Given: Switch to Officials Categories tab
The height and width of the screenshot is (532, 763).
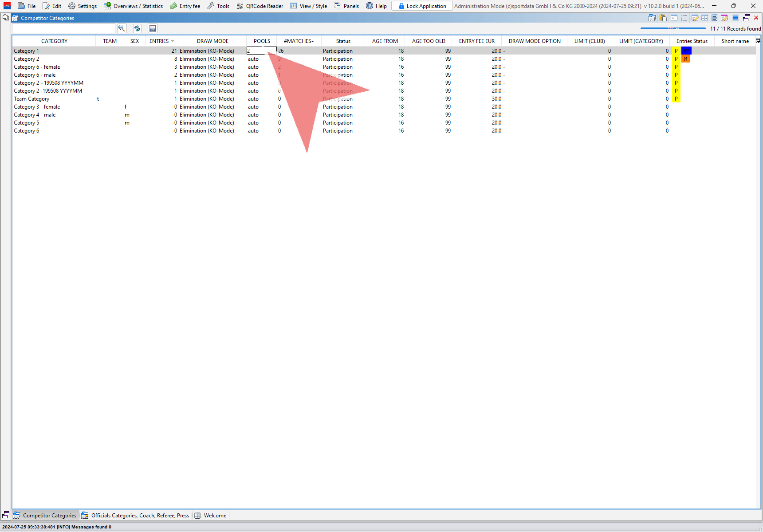Looking at the screenshot, I should coord(135,516).
